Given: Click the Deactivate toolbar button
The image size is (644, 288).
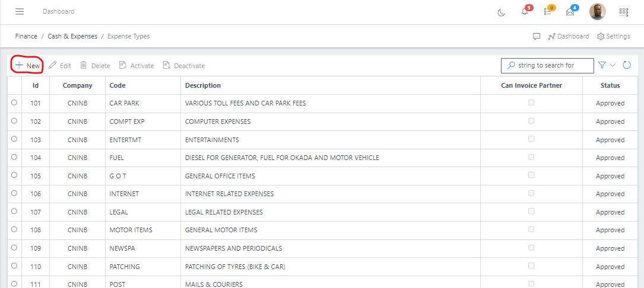Looking at the screenshot, I should tap(183, 66).
